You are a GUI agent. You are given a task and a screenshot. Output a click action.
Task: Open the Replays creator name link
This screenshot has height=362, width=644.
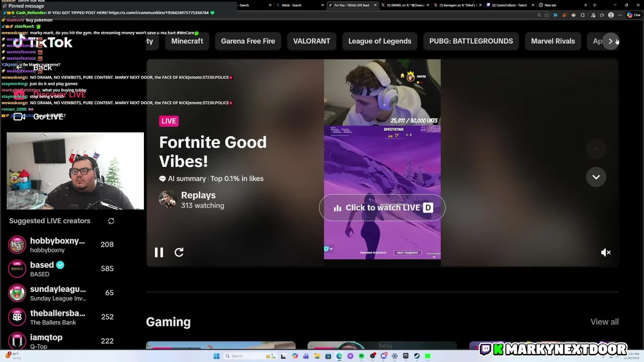pos(198,195)
